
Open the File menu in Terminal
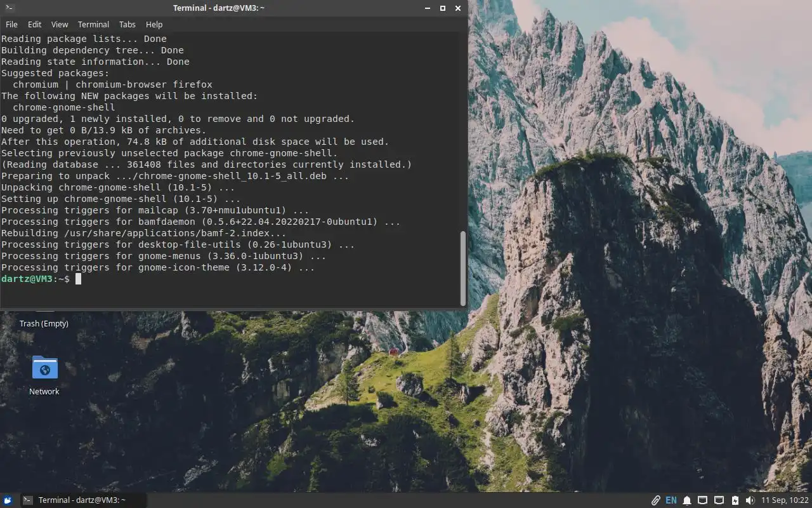tap(11, 24)
